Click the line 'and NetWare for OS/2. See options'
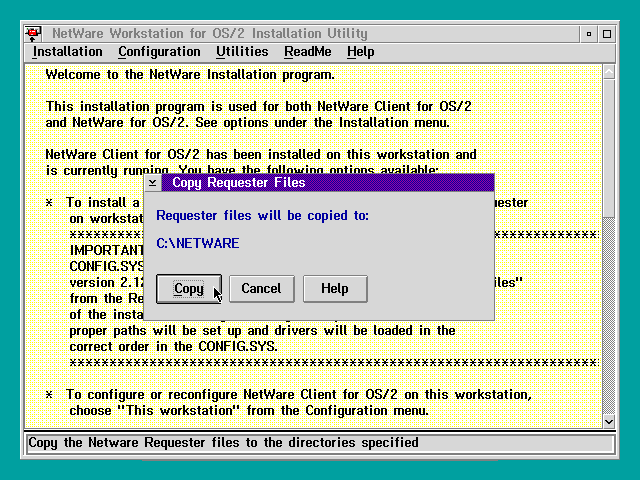Image resolution: width=640 pixels, height=480 pixels. pyautogui.click(x=247, y=122)
